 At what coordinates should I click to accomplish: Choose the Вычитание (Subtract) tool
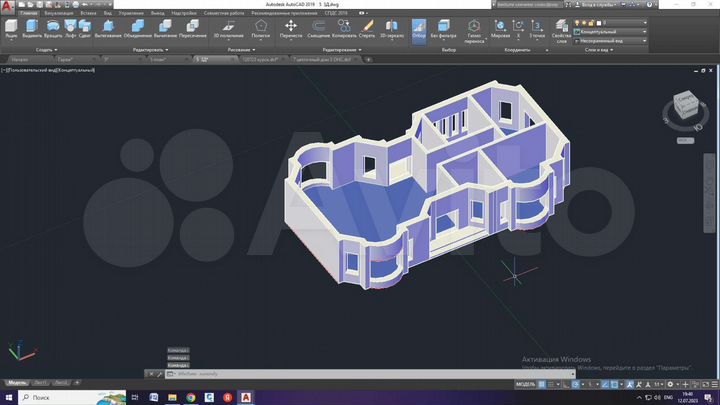point(165,27)
